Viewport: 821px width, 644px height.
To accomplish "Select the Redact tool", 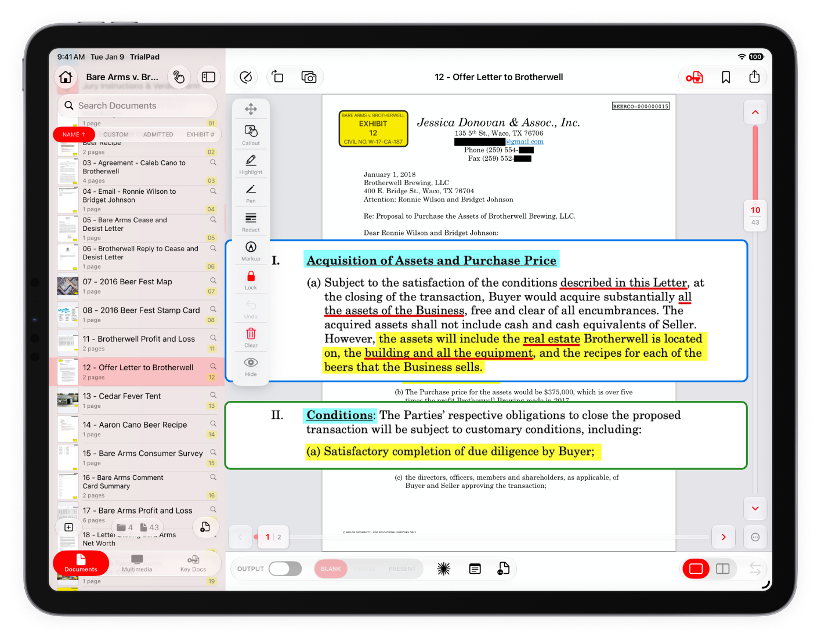I will [251, 222].
